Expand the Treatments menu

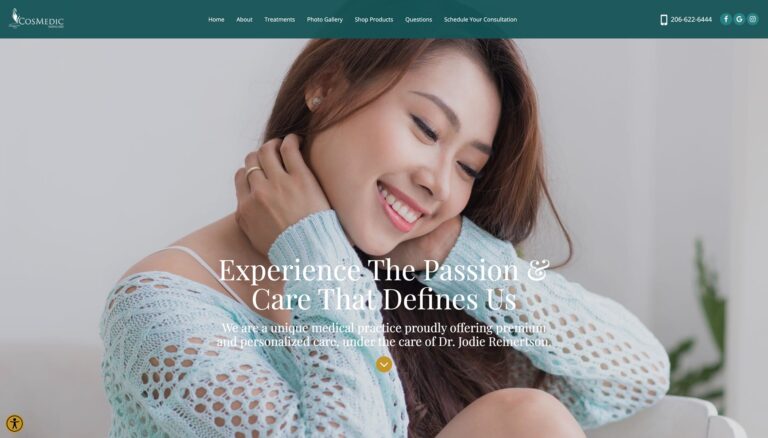[280, 20]
